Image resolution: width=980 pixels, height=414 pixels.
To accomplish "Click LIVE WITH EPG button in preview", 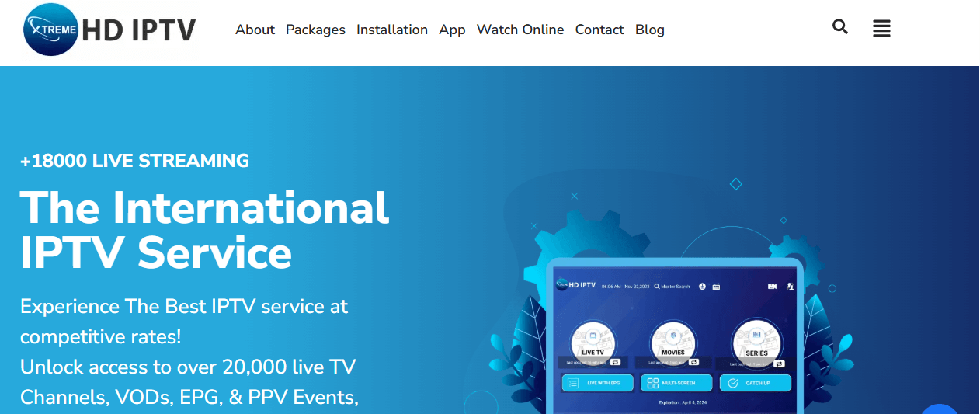I will tap(598, 383).
